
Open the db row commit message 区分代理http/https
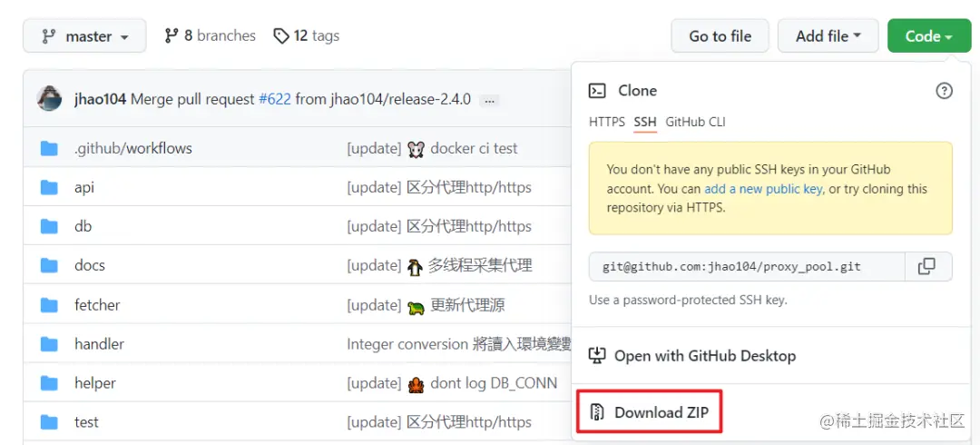click(439, 226)
